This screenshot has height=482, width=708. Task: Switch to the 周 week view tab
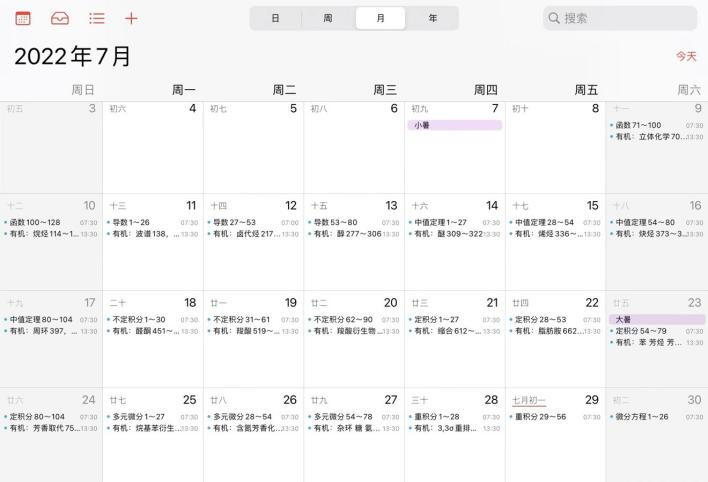point(328,18)
